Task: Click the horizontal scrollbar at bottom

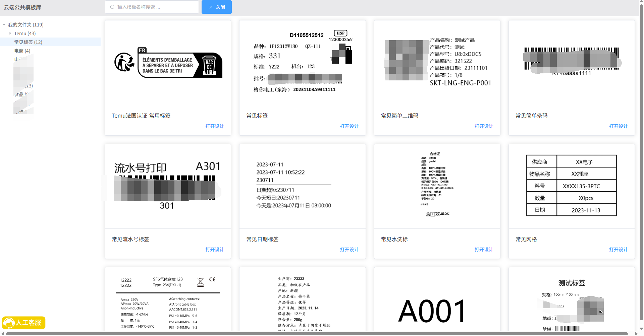Action: 317,334
